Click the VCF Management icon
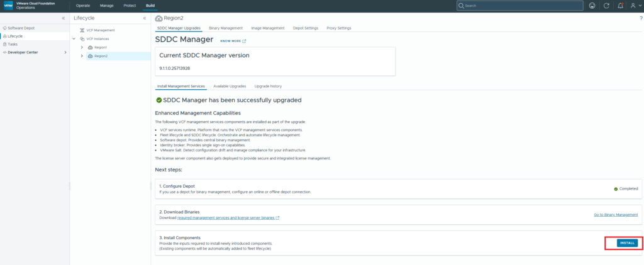The image size is (644, 265). (82, 30)
